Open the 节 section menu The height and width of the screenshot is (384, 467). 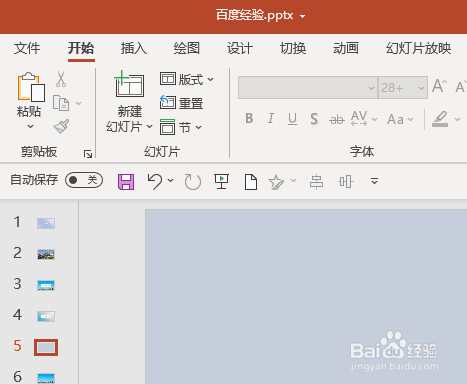181,127
